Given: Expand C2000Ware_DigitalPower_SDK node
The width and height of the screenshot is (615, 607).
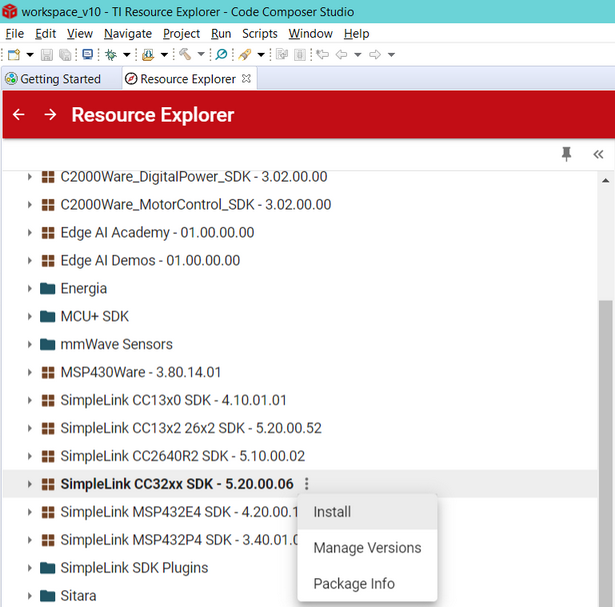Looking at the screenshot, I should (29, 177).
